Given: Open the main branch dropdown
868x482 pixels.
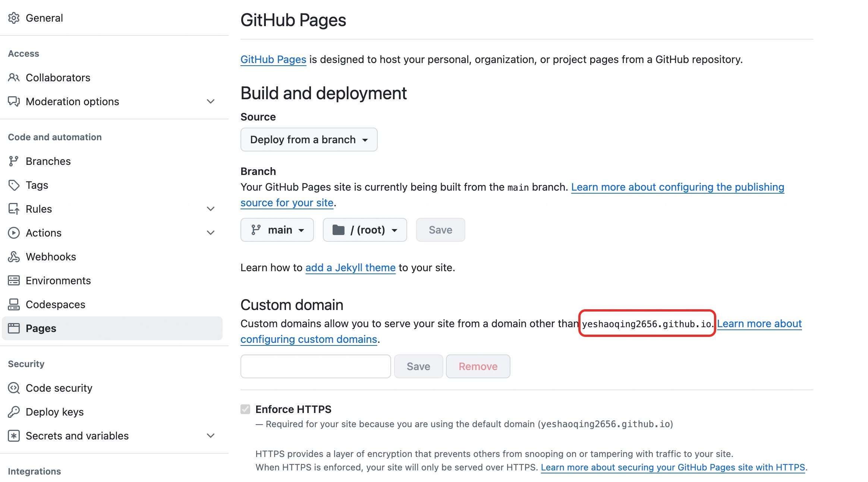Looking at the screenshot, I should tap(277, 230).
